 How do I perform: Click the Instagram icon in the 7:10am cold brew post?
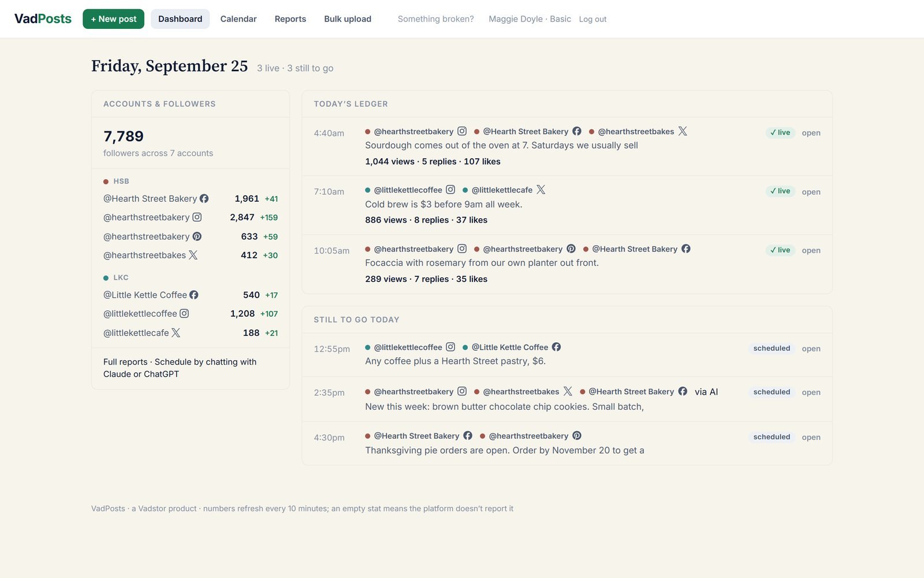(450, 190)
